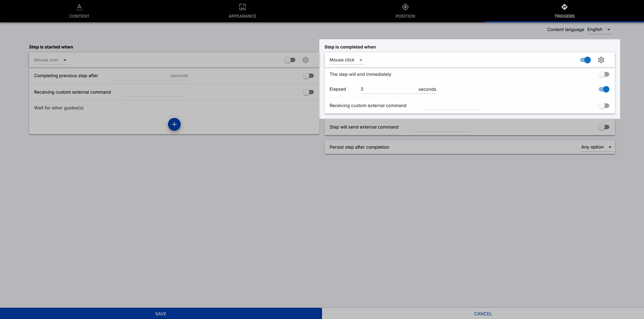
Task: Click the Position target icon
Action: click(405, 7)
